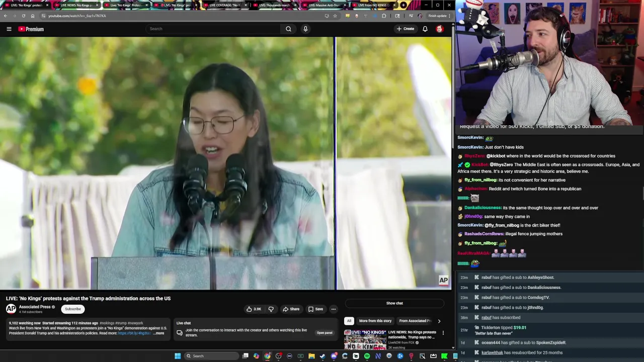Image resolution: width=644 pixels, height=362 pixels.
Task: Click the Associated Press channel name
Action: pos(35,307)
